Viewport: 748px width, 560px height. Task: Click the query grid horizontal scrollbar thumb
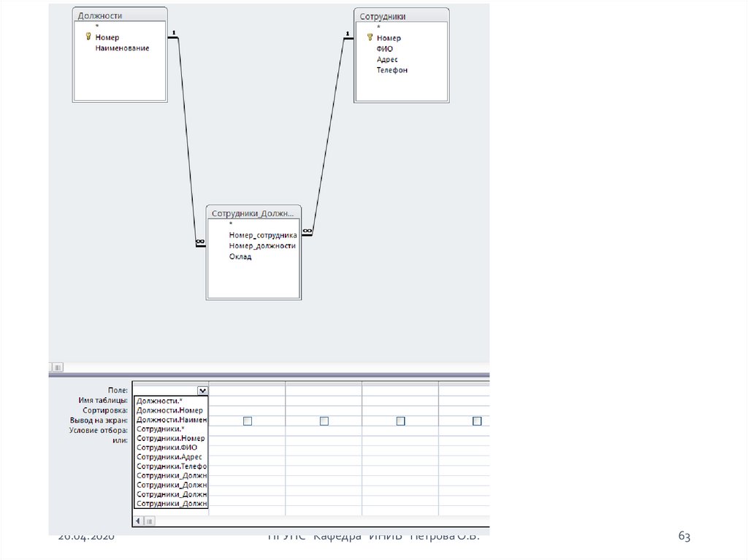point(150,521)
